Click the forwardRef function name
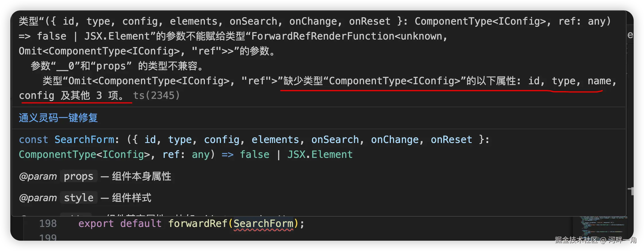 point(198,223)
